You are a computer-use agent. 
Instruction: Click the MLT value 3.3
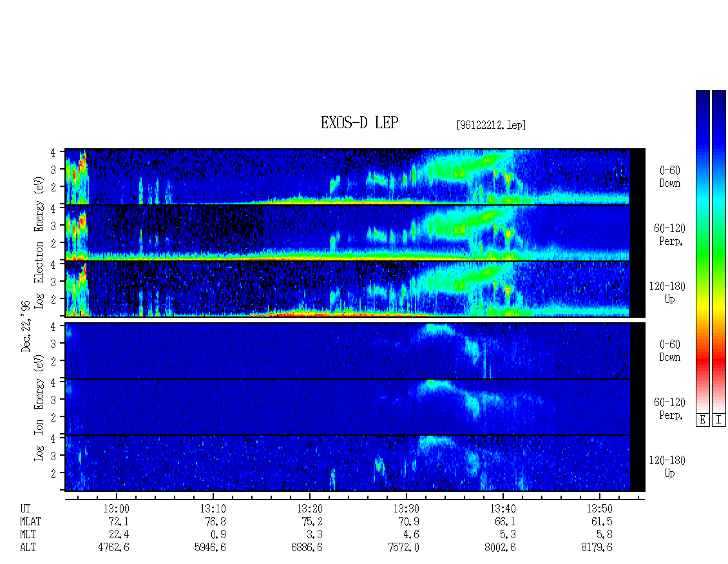(314, 535)
